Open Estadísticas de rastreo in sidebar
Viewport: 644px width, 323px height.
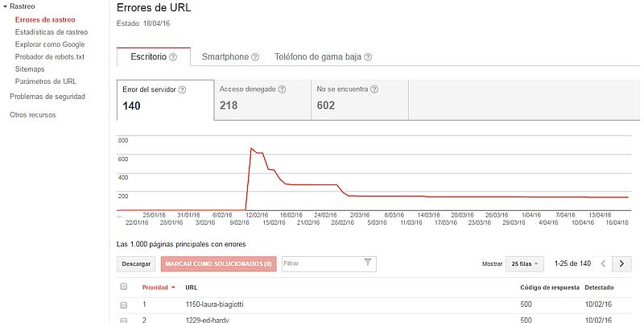(52, 32)
